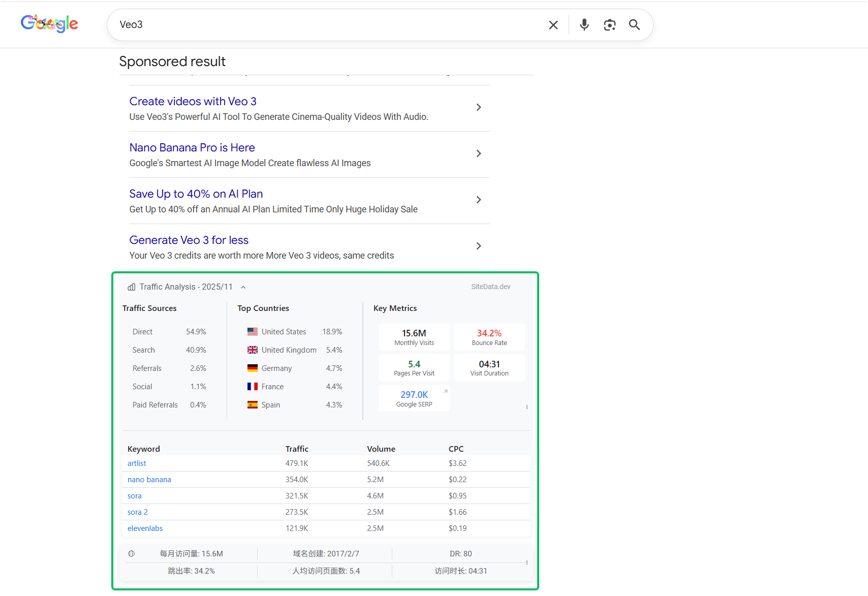Open the three-dot menu beside Key Metrics
868x596 pixels.
pos(527,407)
